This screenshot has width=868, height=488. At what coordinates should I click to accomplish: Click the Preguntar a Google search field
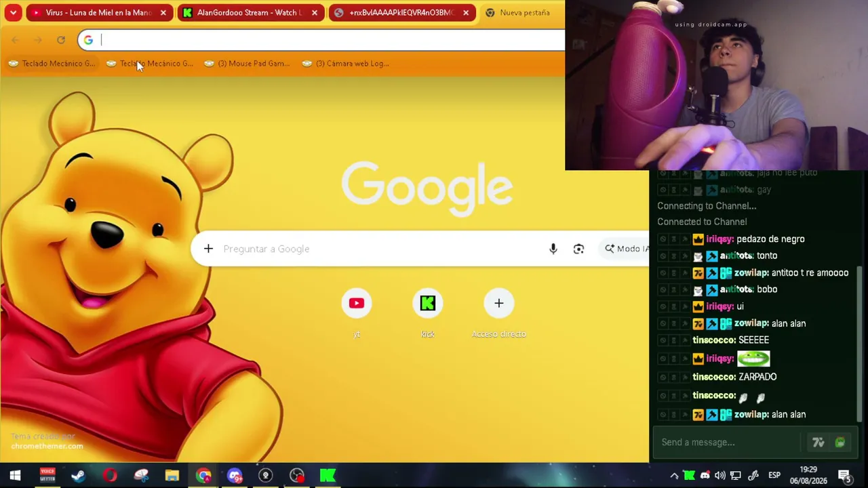(x=380, y=249)
